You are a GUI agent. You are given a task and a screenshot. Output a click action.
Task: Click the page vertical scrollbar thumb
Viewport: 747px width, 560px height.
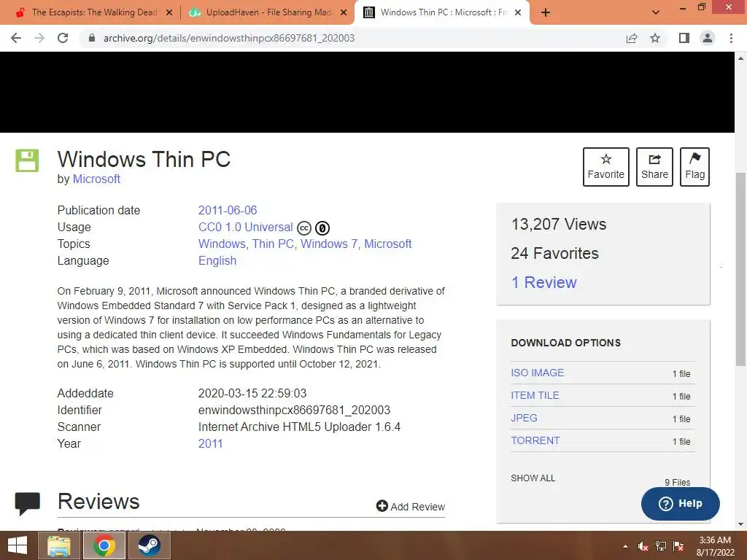[x=740, y=269]
